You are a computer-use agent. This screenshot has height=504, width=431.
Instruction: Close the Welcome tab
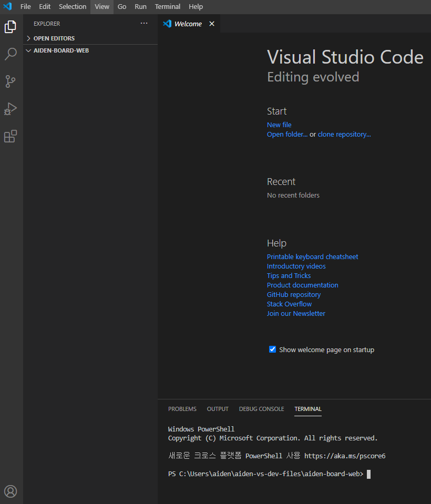(x=212, y=24)
